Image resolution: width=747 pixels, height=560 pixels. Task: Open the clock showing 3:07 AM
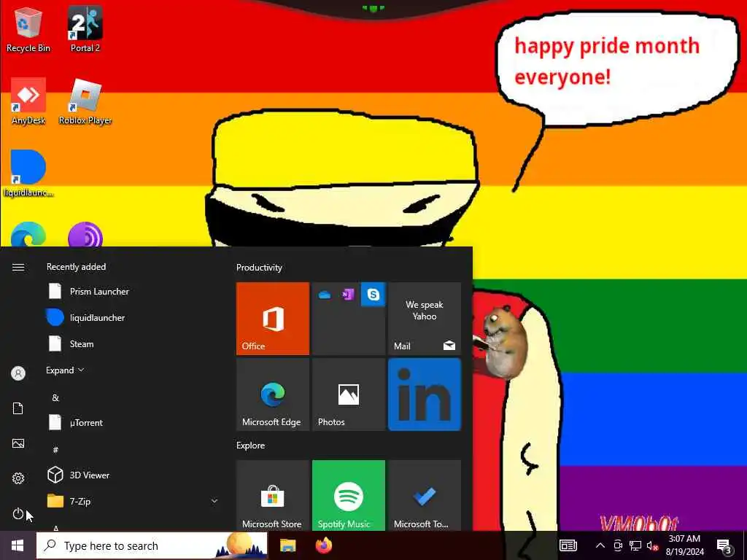[x=684, y=545]
